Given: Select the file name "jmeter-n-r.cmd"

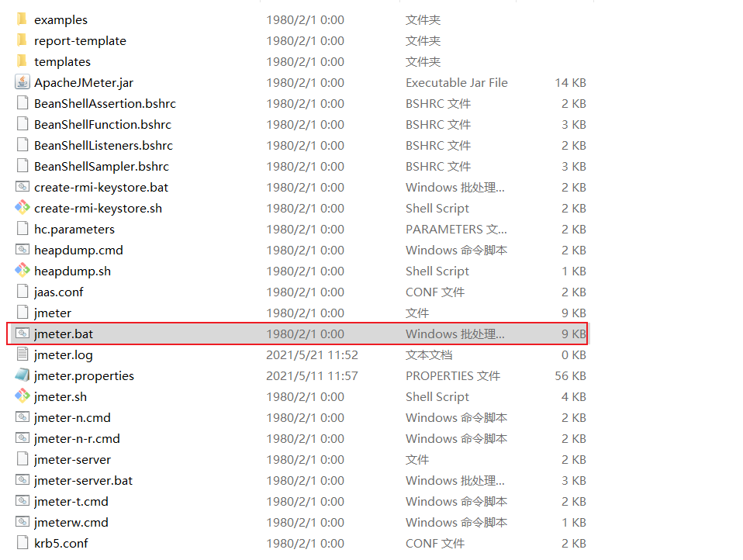Looking at the screenshot, I should click(x=77, y=438).
